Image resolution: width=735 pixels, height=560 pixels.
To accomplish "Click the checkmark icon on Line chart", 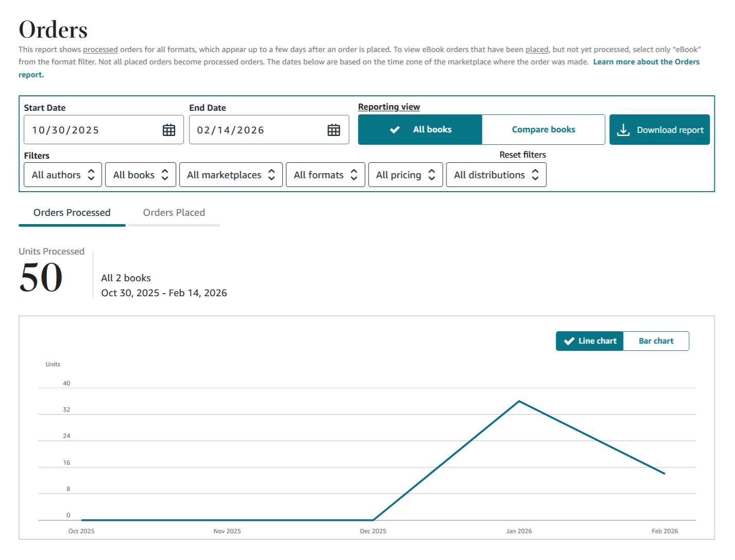I will [x=569, y=341].
